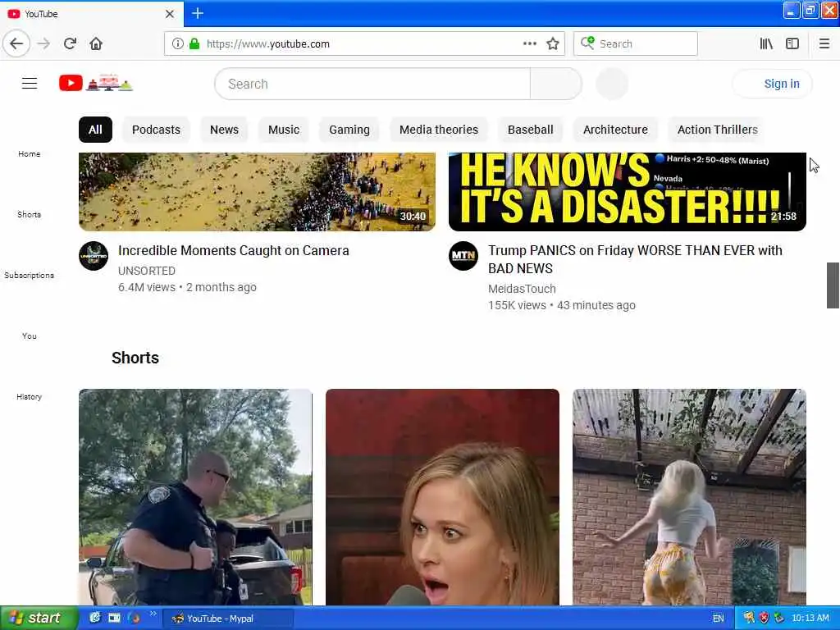Click the page vertical scrollbar thumb
Viewport: 840px width, 630px height.
click(x=833, y=285)
